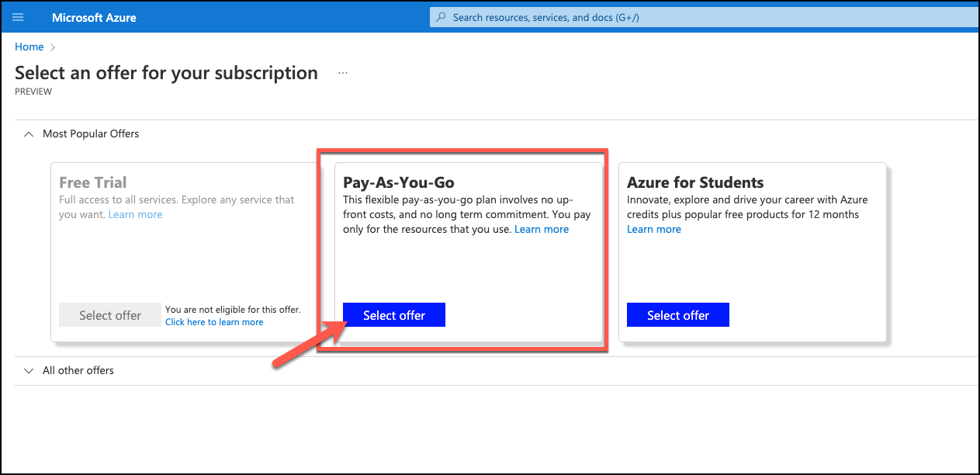Click the Pay-As-You-Go card heading
This screenshot has width=980, height=475.
(399, 182)
